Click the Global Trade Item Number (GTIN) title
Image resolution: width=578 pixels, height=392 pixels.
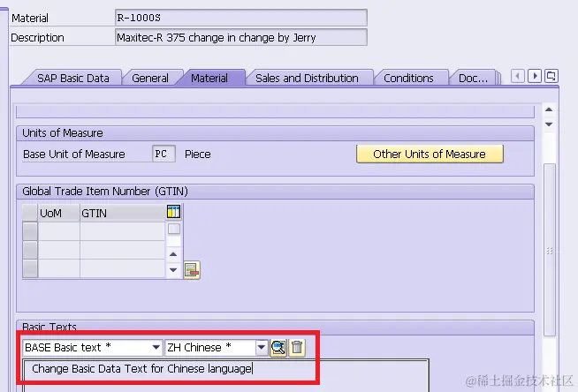tap(105, 192)
